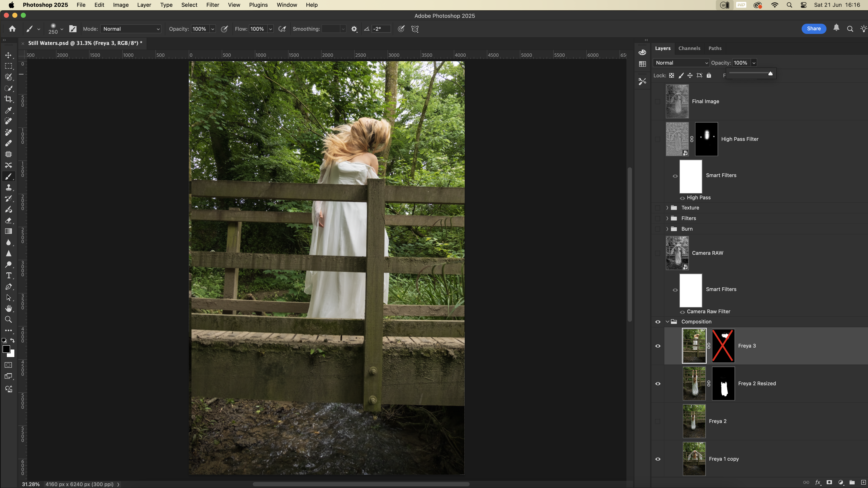
Task: Go to the Home screen button
Action: 12,29
